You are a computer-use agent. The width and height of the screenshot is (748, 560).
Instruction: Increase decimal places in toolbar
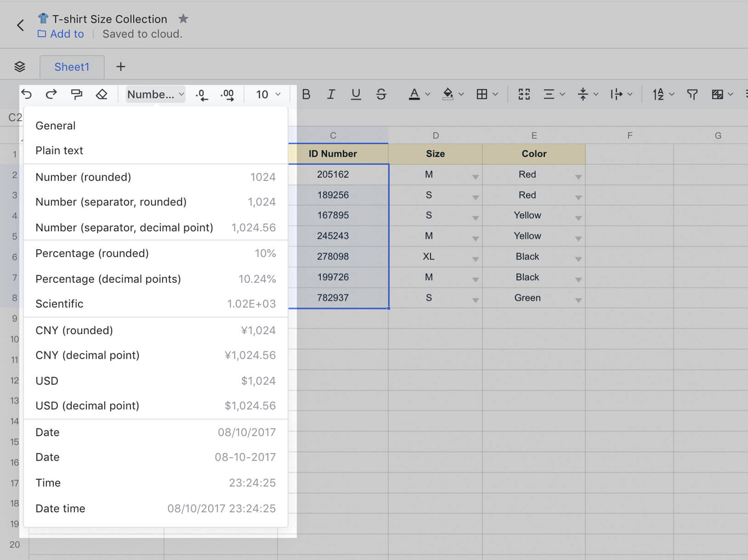coord(227,95)
